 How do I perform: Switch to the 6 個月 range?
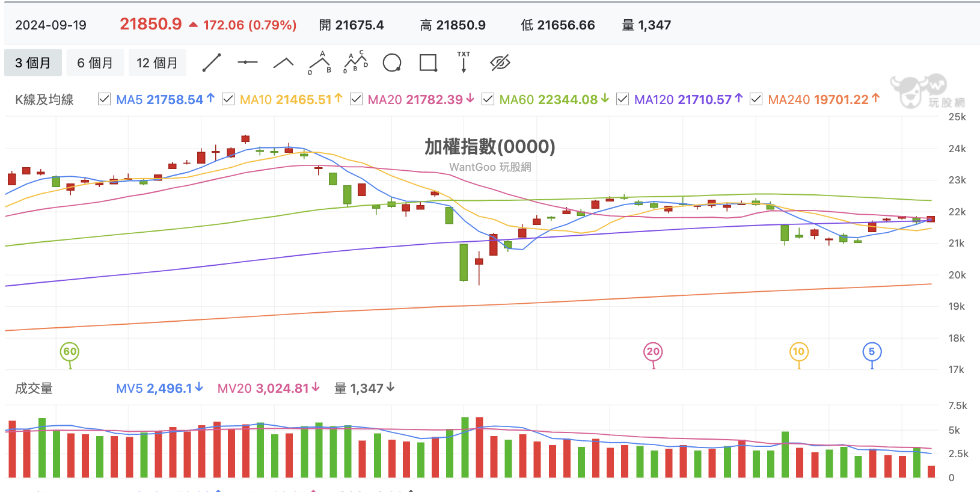[95, 63]
